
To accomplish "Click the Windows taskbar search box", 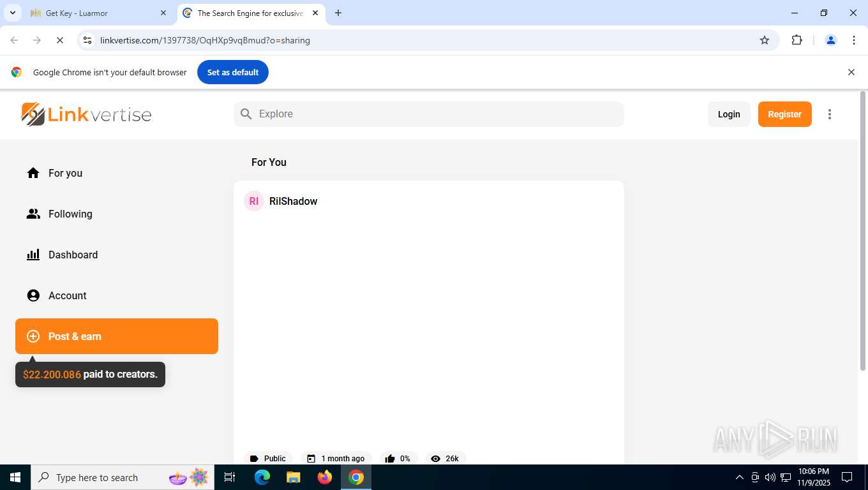I will coord(123,477).
